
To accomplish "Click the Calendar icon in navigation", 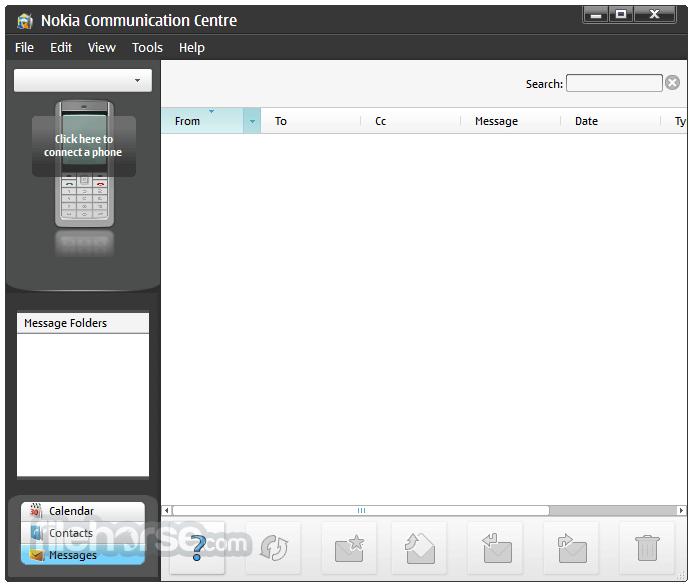I will point(35,511).
